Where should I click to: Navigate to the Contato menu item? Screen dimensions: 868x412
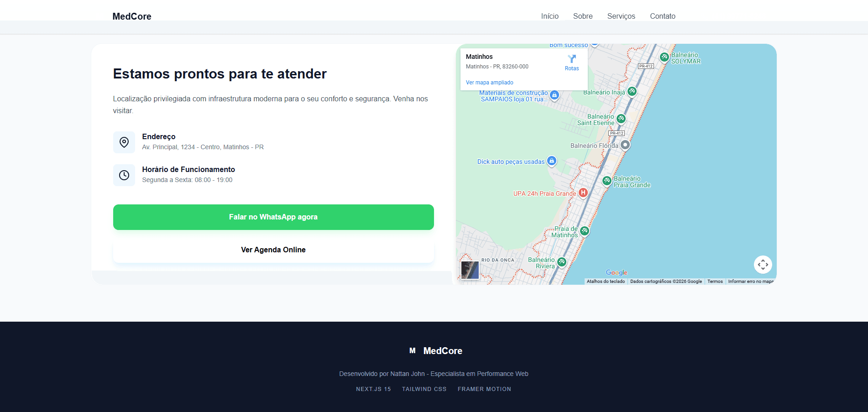click(x=662, y=16)
